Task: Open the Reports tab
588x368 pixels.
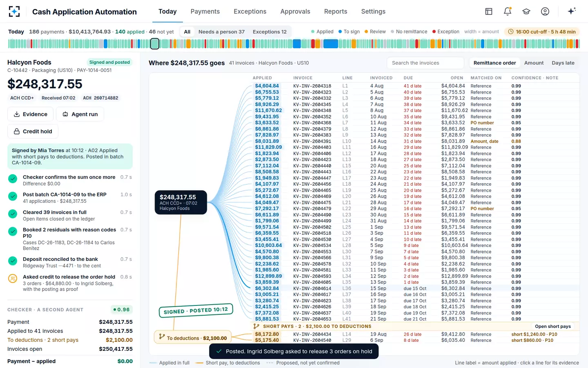Action: pos(336,11)
